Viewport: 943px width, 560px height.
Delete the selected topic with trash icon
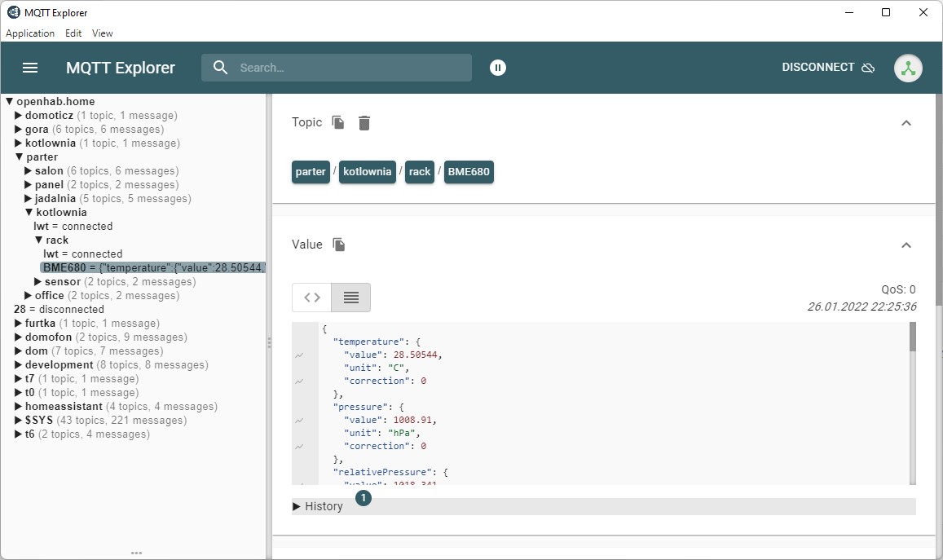coord(364,122)
